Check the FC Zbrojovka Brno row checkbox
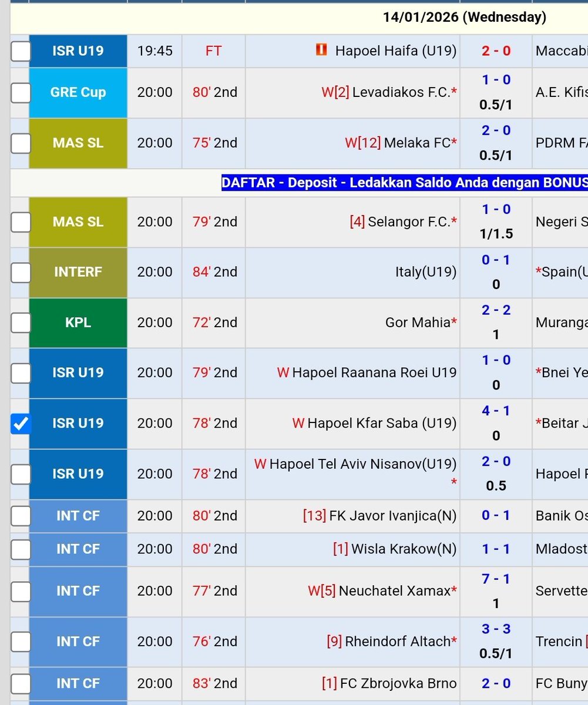588x705 pixels. [x=21, y=683]
